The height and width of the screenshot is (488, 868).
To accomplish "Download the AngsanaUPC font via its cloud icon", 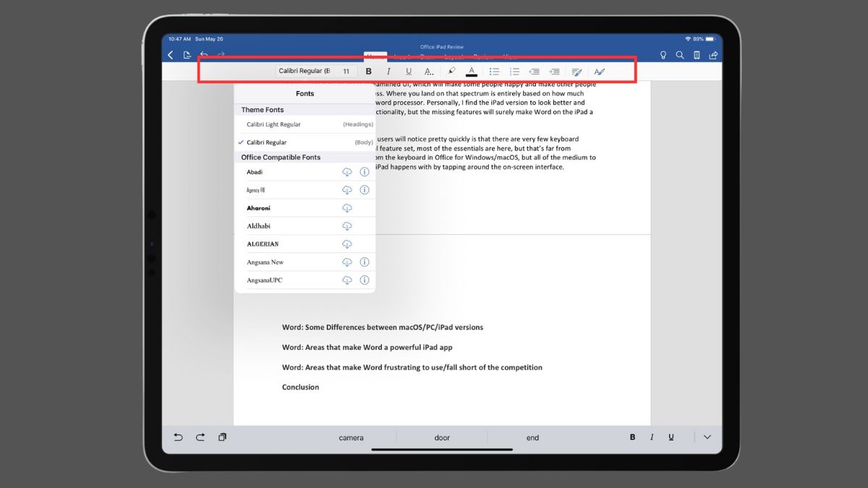I will 347,281.
